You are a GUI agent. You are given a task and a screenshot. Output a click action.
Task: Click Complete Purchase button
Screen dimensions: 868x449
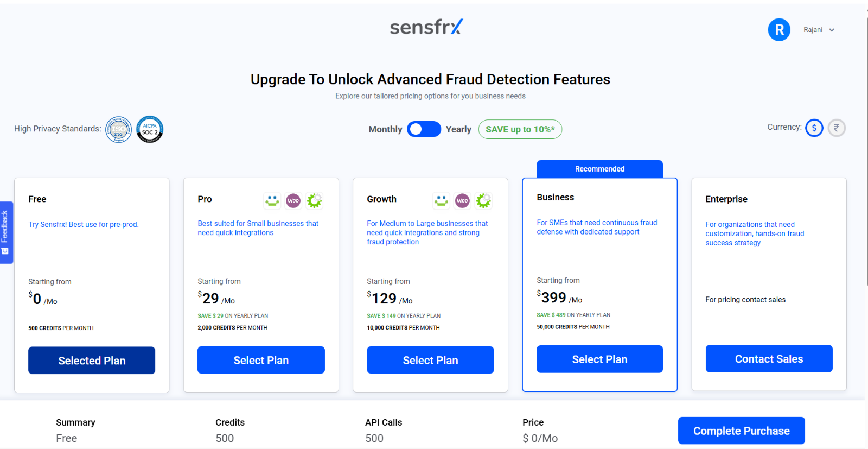click(741, 431)
